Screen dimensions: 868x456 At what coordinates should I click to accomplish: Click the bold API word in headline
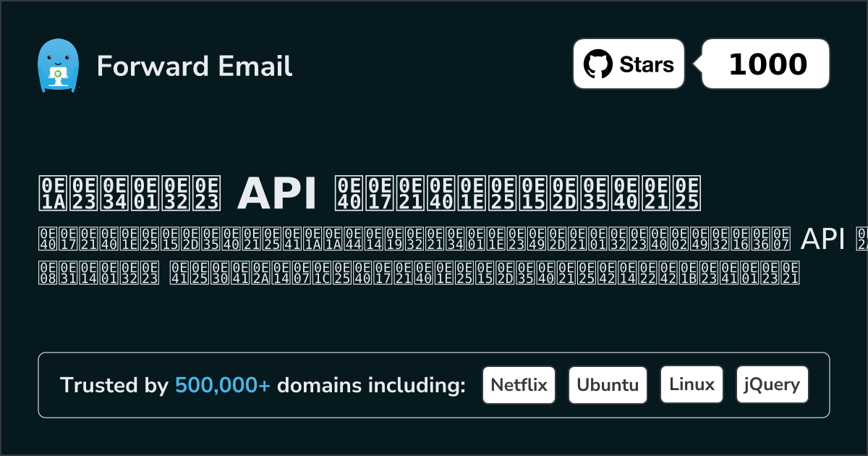pos(278,193)
